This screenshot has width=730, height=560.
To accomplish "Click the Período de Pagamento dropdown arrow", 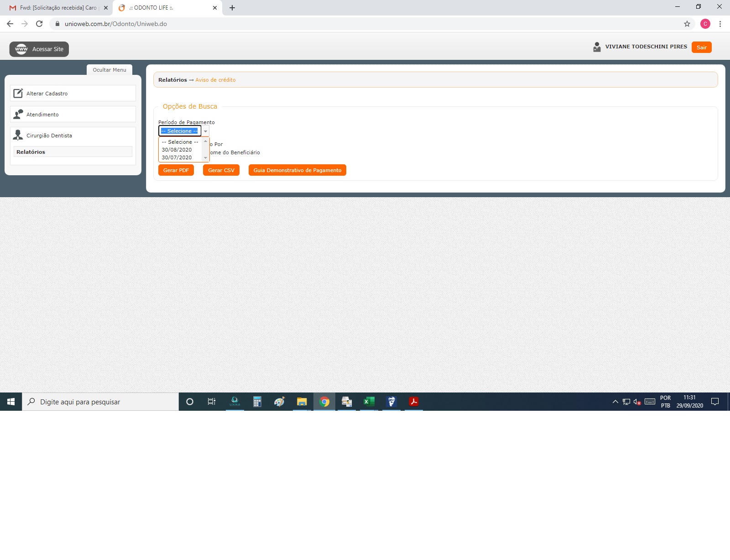I will click(206, 131).
